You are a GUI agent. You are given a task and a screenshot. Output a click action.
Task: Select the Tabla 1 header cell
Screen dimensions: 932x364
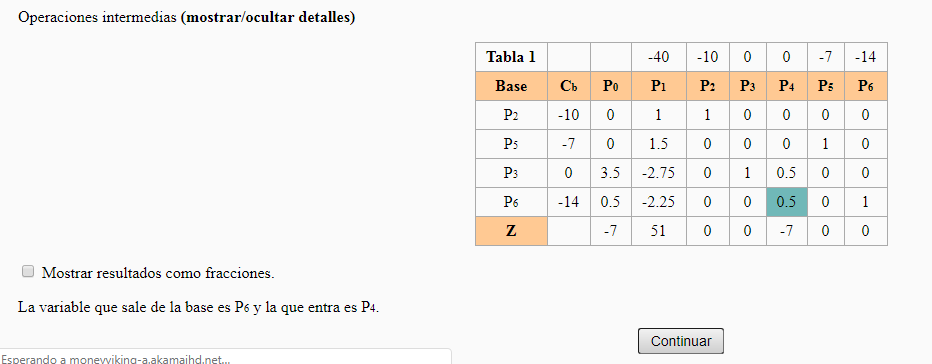511,57
